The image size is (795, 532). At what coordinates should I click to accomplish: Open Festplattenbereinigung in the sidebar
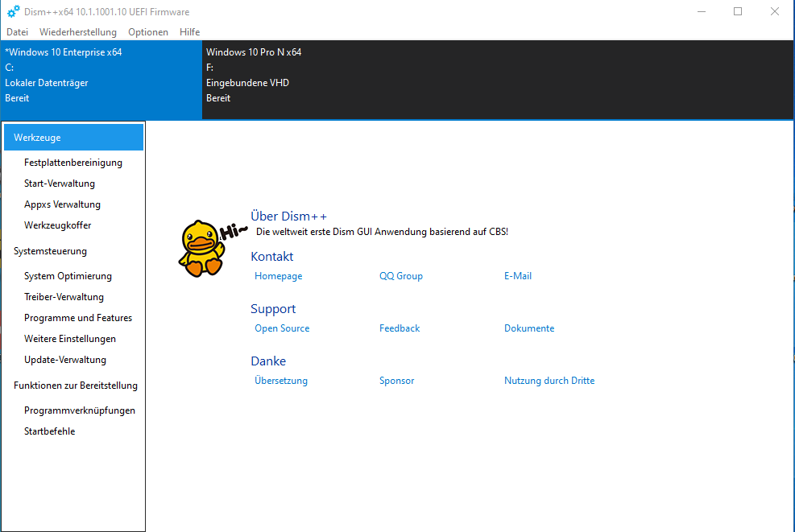73,163
